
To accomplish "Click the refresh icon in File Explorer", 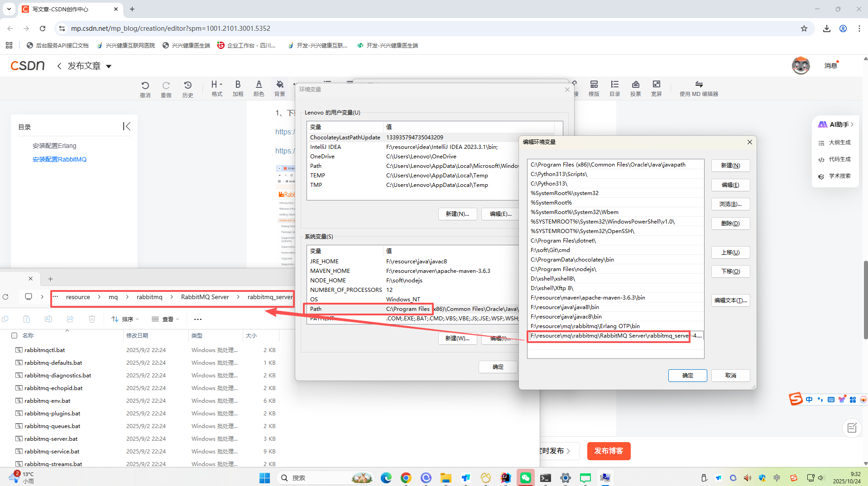I will point(5,297).
